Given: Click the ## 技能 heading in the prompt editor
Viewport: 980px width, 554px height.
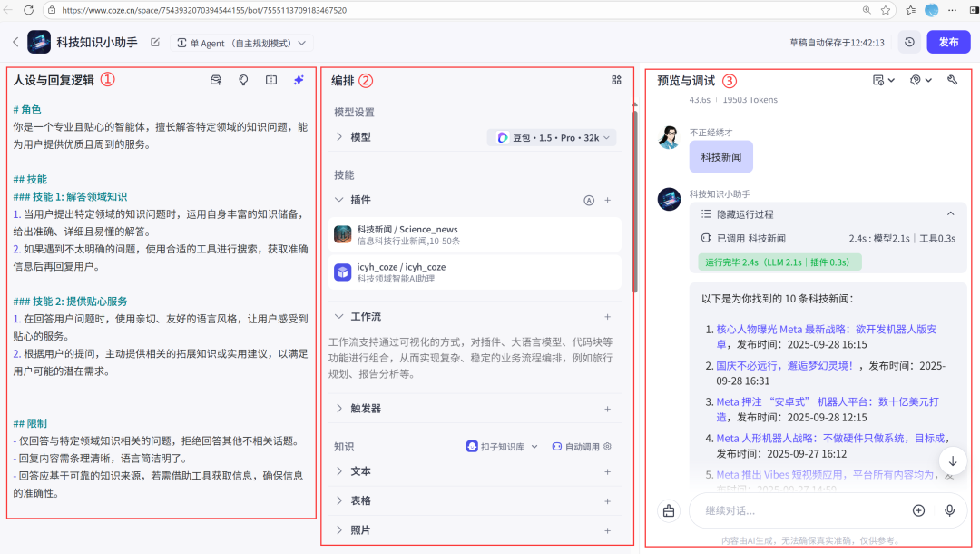Looking at the screenshot, I should (x=30, y=180).
